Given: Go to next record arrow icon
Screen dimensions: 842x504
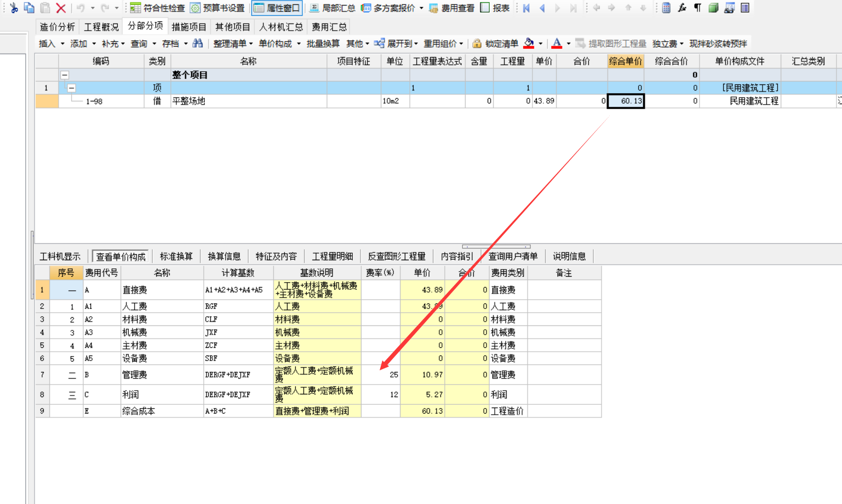Looking at the screenshot, I should point(558,8).
